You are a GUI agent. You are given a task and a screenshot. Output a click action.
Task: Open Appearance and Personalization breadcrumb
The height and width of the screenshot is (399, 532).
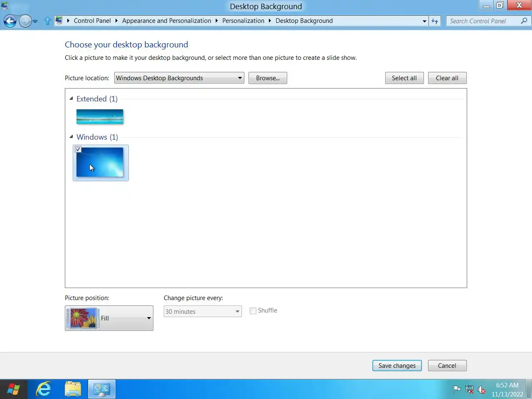[166, 21]
